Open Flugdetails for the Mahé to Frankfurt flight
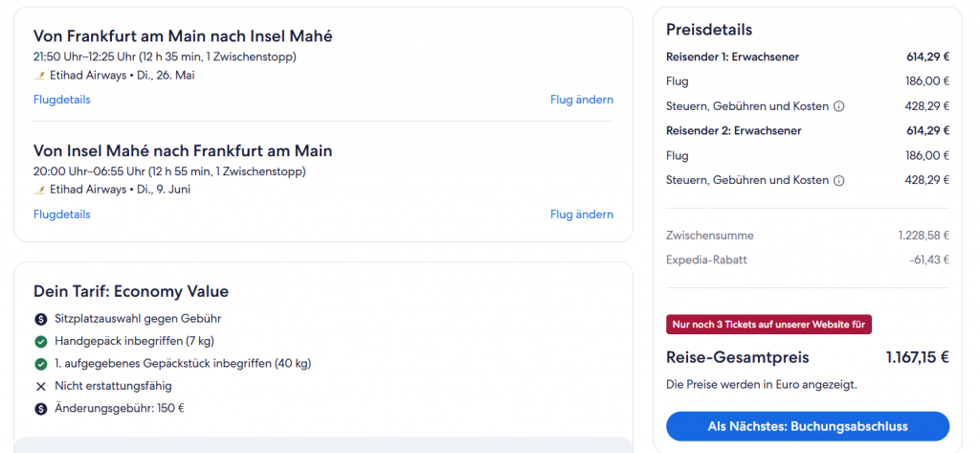Viewport: 980px width, 453px height. point(61,215)
